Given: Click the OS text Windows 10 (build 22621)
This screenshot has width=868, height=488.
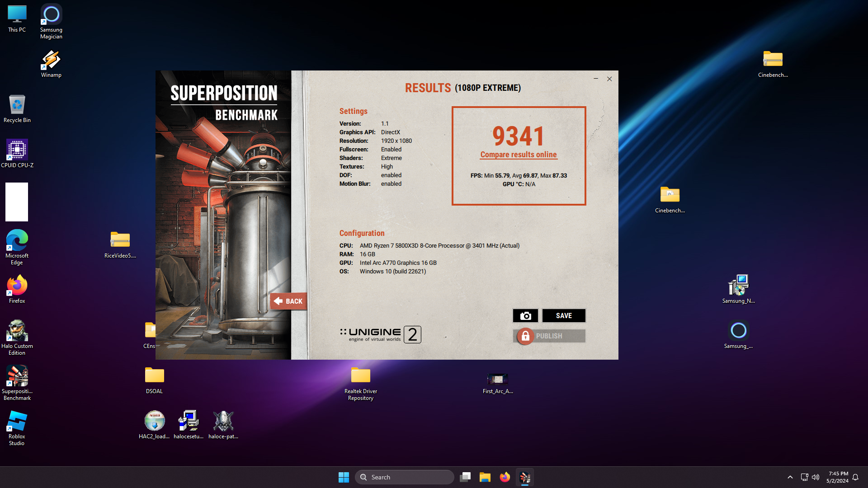Looking at the screenshot, I should coord(393,272).
